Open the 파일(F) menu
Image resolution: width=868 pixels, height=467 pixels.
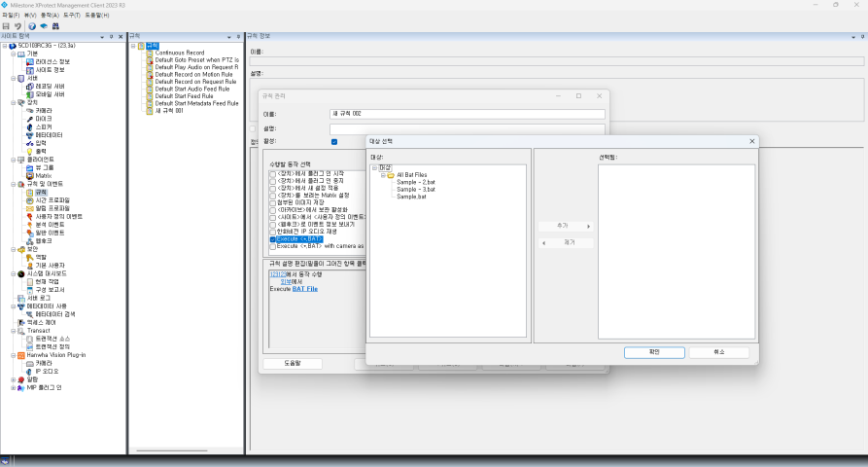[10, 16]
